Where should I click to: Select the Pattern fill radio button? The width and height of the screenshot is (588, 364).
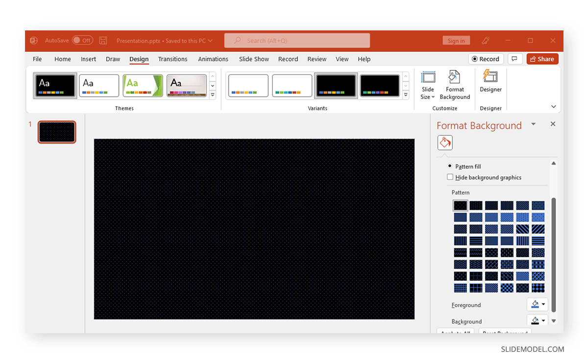450,166
